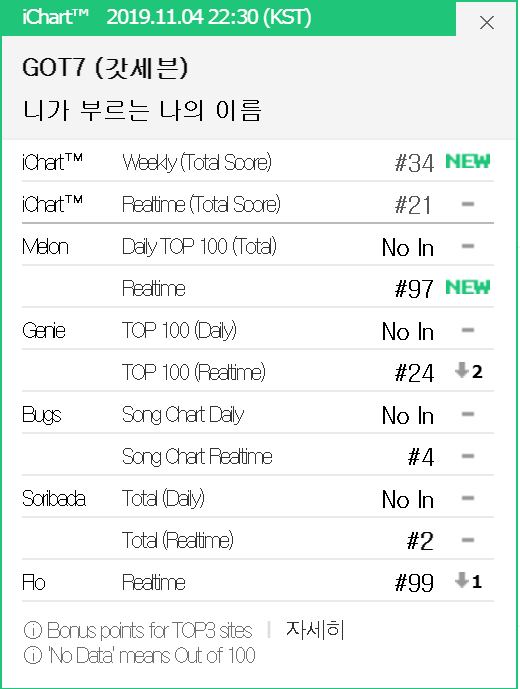The height and width of the screenshot is (689, 520).
Task: Click the dash indicator on Bugs Realtime row
Action: (468, 456)
